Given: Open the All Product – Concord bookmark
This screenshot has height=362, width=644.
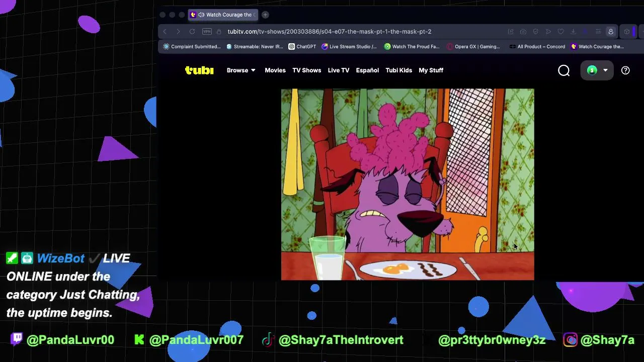Looking at the screenshot, I should (537, 47).
